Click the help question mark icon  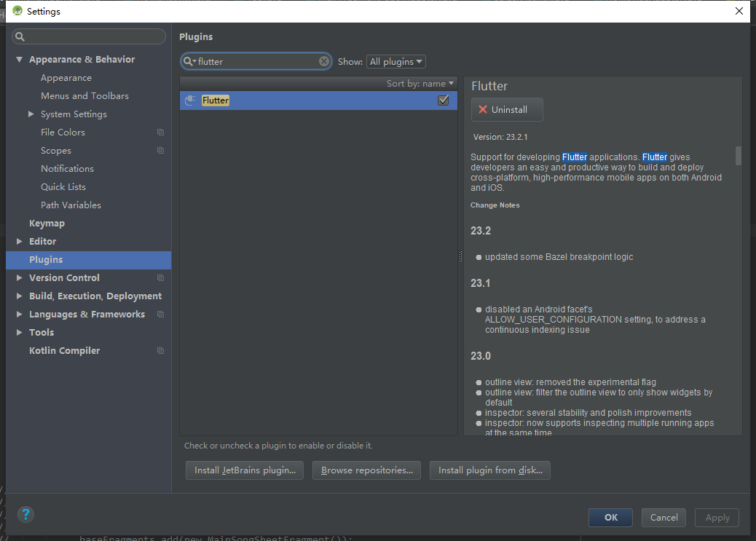[x=25, y=515]
